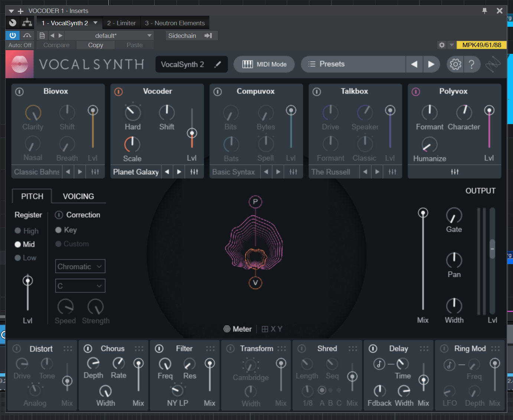Image resolution: width=513 pixels, height=420 pixels.
Task: Load the previous global preset arrow
Action: 414,64
